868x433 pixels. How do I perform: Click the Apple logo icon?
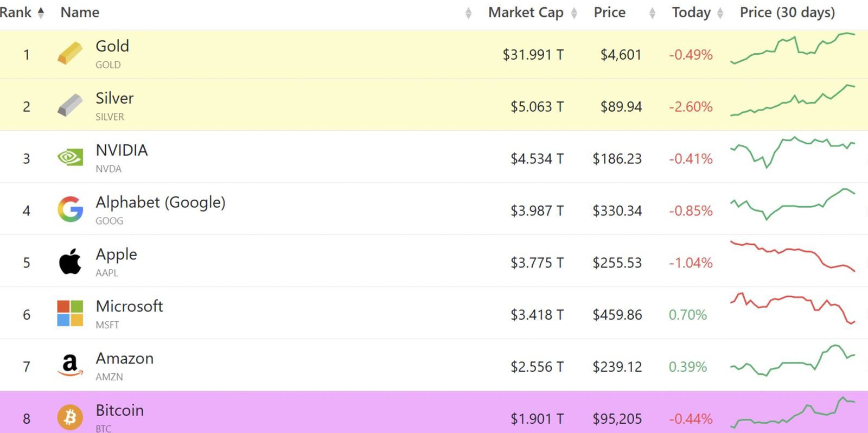70,262
